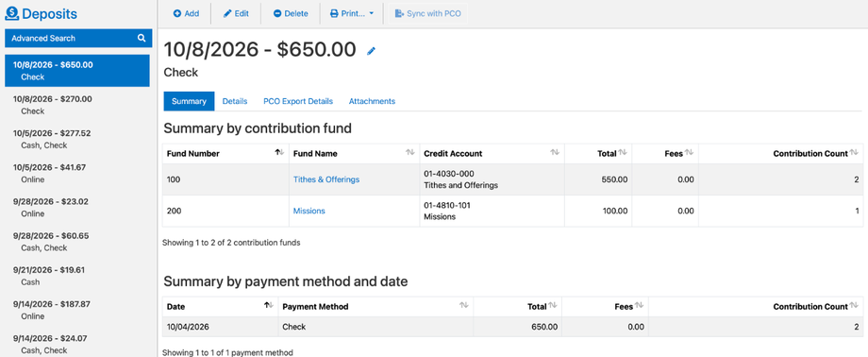868x357 pixels.
Task: Click the 650.00 payment total cell
Action: (x=518, y=327)
